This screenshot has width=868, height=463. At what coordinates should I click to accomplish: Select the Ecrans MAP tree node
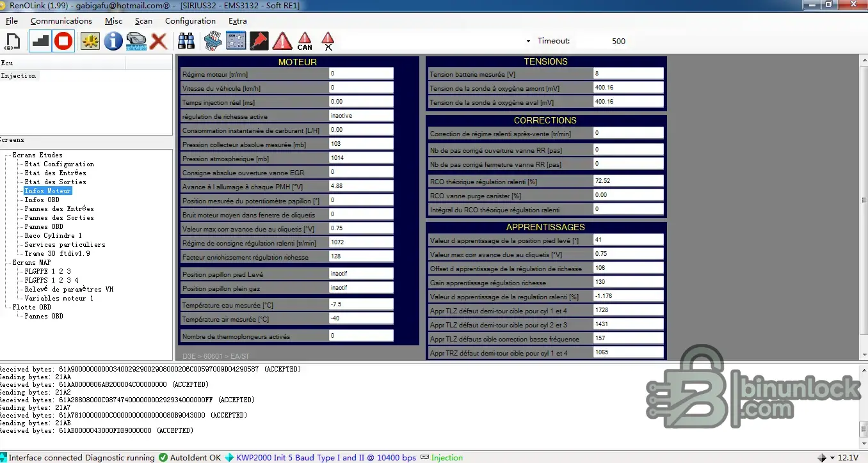click(x=31, y=262)
